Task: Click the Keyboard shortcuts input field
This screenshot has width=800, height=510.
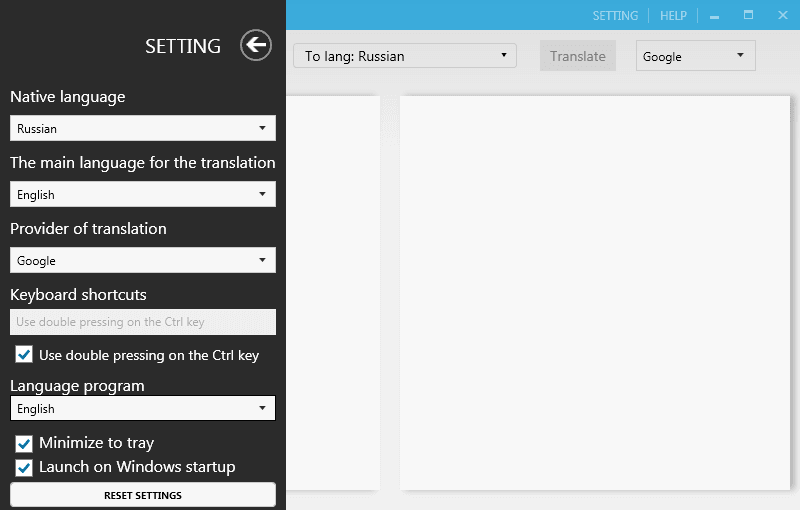Action: tap(143, 322)
